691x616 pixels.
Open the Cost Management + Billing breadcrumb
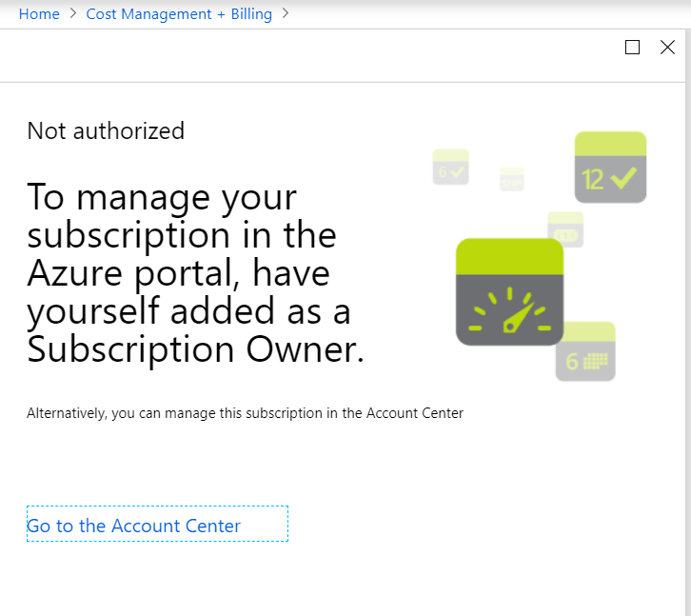pyautogui.click(x=179, y=14)
